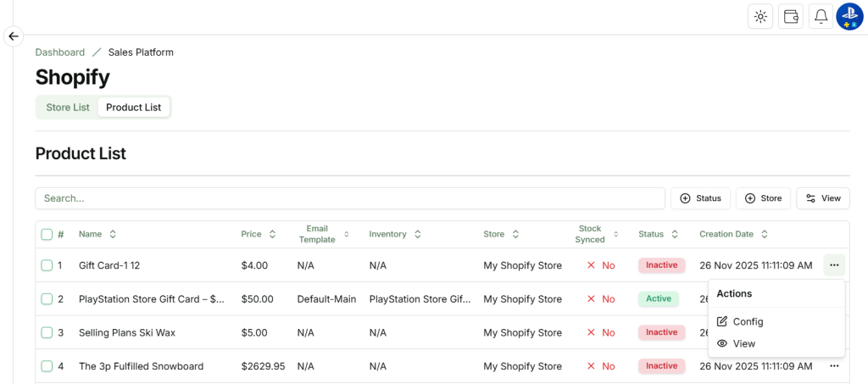The image size is (868, 384).
Task: Switch to the Store List tab
Action: pos(68,108)
